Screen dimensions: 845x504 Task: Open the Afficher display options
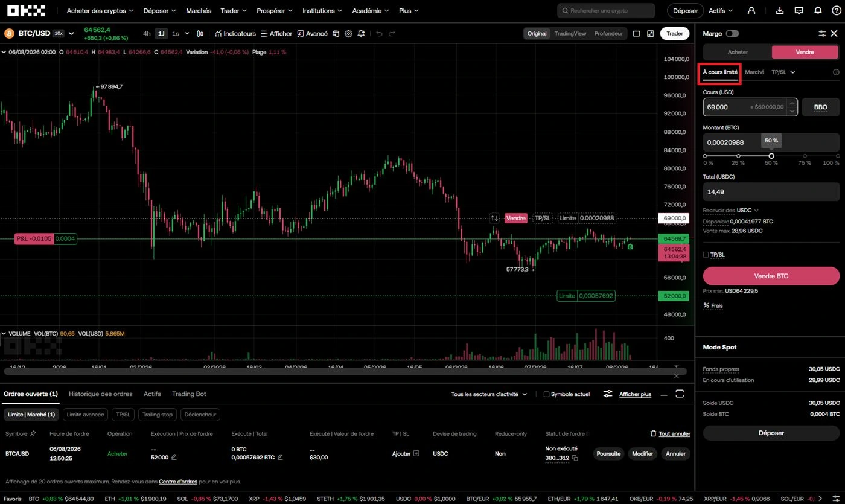(x=276, y=34)
